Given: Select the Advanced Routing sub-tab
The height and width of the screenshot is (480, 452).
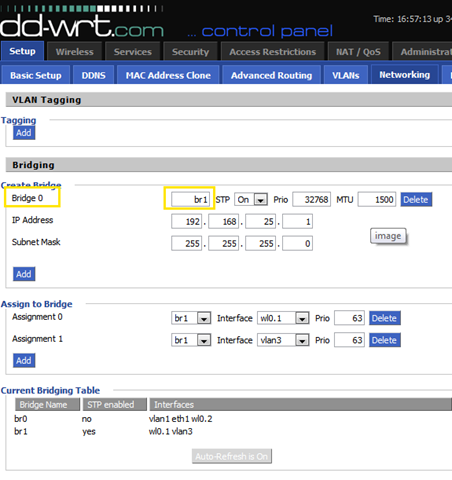Looking at the screenshot, I should (x=271, y=75).
